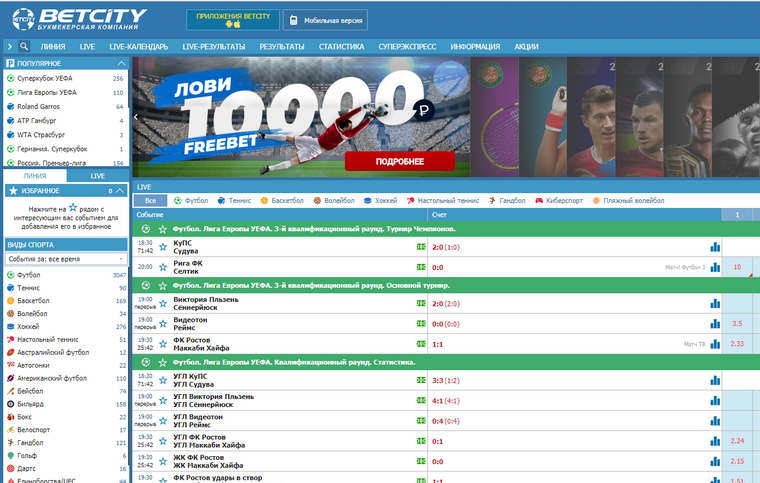The width and height of the screenshot is (760, 483).
Task: Filter live events by Волейбол
Action: [334, 201]
